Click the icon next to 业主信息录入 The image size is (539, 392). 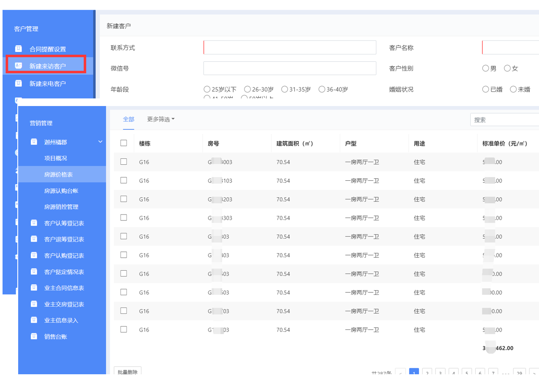(34, 320)
